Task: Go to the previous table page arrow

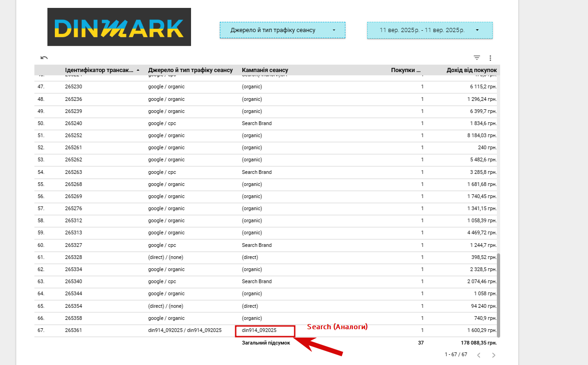Action: [479, 355]
